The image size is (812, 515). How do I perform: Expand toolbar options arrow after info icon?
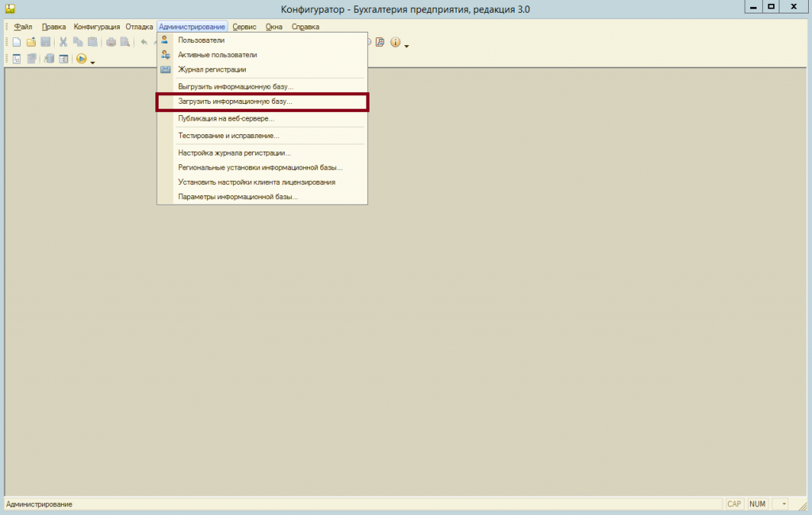tap(407, 46)
